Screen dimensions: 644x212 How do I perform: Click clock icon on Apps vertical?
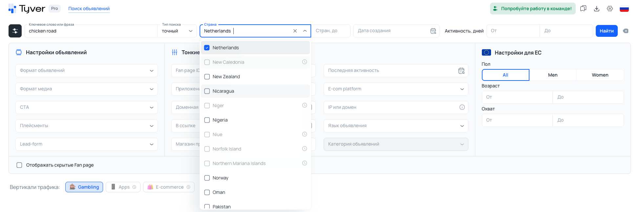click(x=134, y=187)
